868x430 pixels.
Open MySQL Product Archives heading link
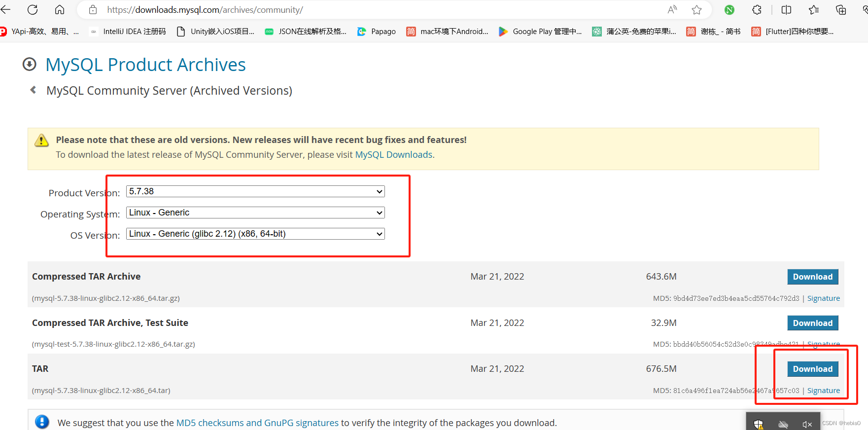coord(145,65)
